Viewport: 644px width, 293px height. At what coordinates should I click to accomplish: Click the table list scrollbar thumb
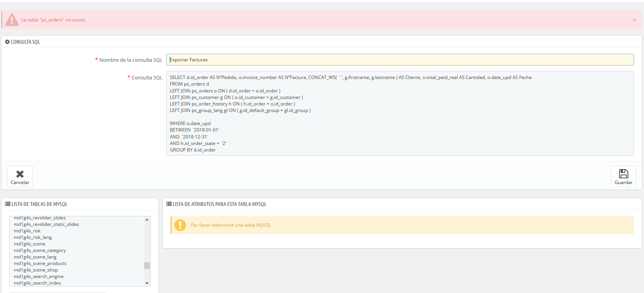[147, 265]
